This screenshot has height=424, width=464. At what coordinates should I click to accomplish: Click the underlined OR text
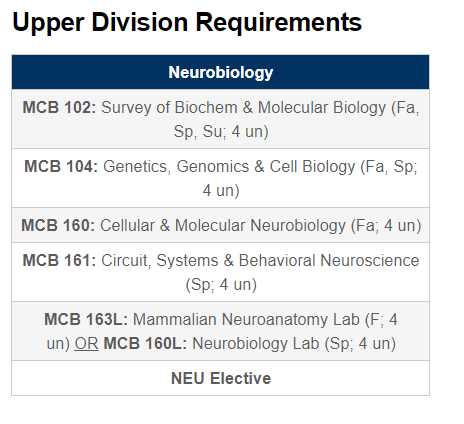tap(86, 343)
